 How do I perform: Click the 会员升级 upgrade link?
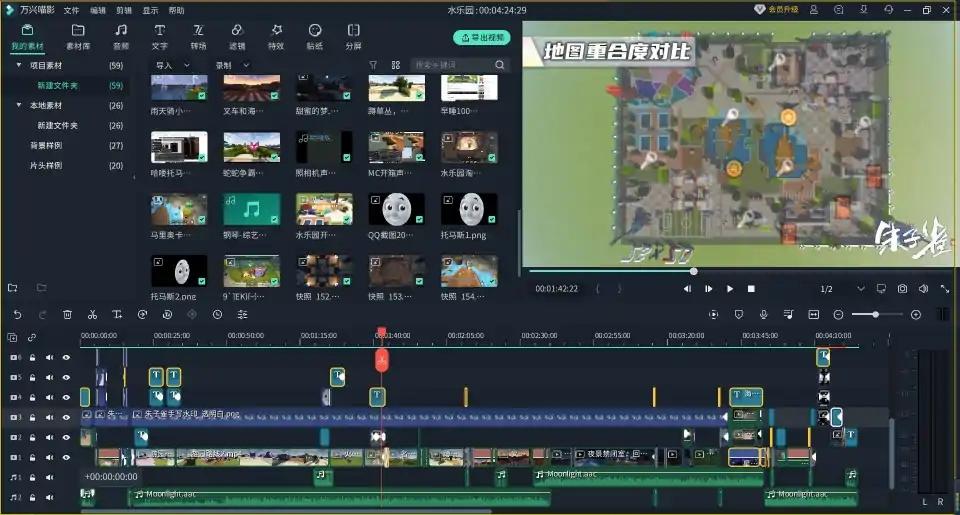point(776,10)
